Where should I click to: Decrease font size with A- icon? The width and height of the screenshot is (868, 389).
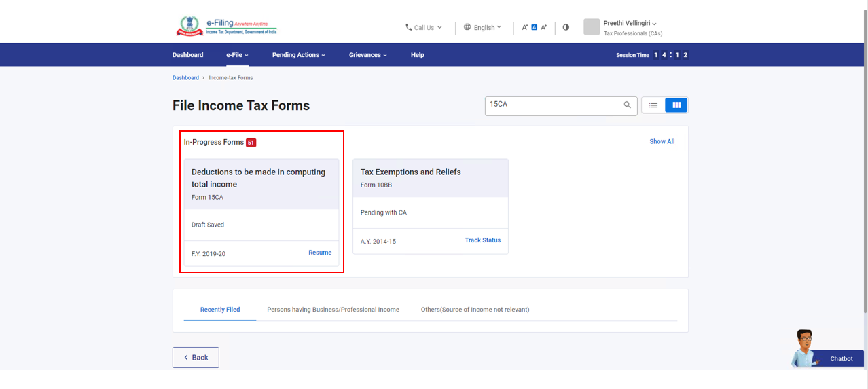coord(524,27)
